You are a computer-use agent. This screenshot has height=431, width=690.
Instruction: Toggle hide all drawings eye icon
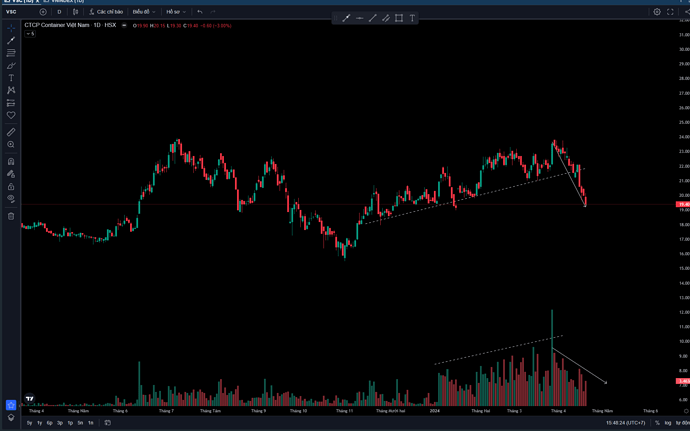[x=11, y=199]
